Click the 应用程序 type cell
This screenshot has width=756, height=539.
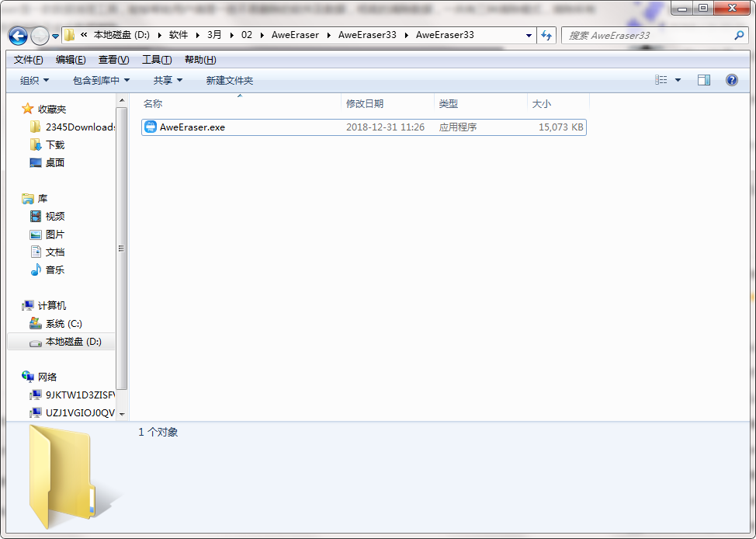pos(457,127)
